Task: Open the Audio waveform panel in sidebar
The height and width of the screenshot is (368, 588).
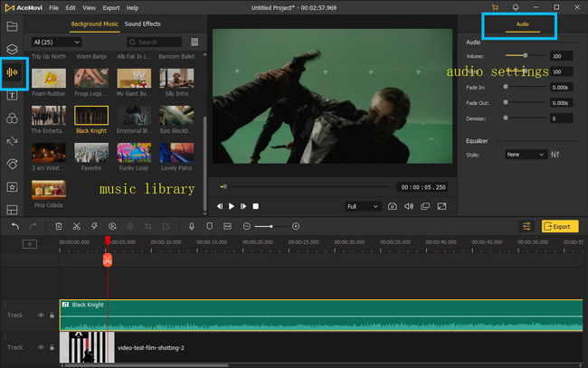Action: click(13, 72)
